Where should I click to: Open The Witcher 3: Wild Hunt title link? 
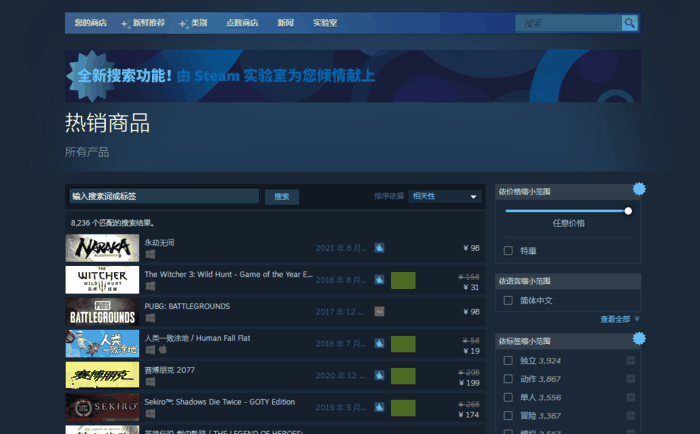(x=228, y=274)
